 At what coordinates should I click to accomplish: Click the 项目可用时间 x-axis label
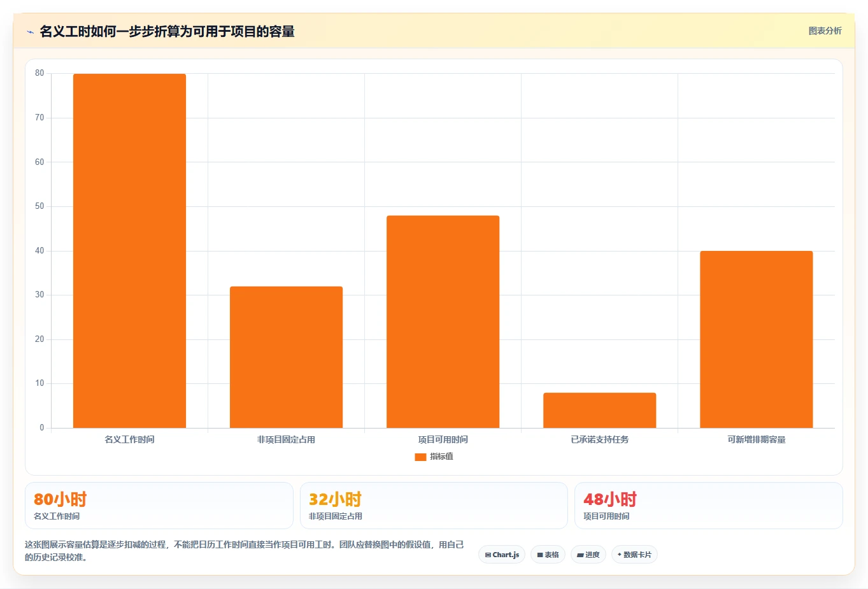443,440
